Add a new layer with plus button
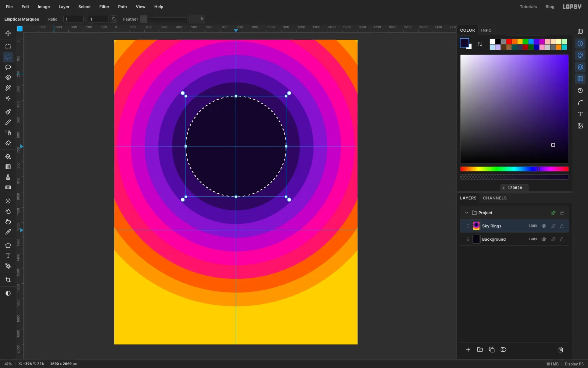 pyautogui.click(x=468, y=350)
